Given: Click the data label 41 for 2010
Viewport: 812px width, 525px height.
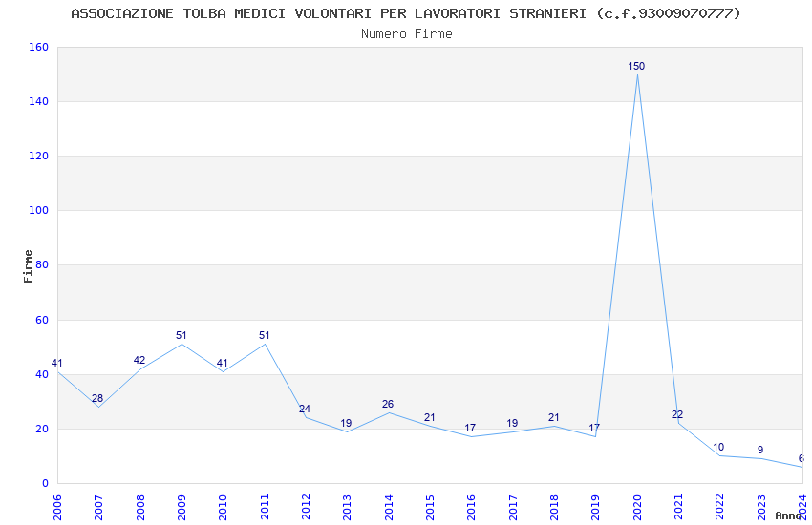Looking at the screenshot, I should pyautogui.click(x=223, y=363).
